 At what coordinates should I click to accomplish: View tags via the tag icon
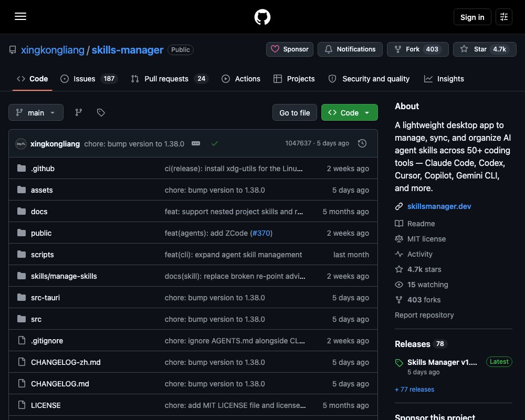pyautogui.click(x=101, y=112)
